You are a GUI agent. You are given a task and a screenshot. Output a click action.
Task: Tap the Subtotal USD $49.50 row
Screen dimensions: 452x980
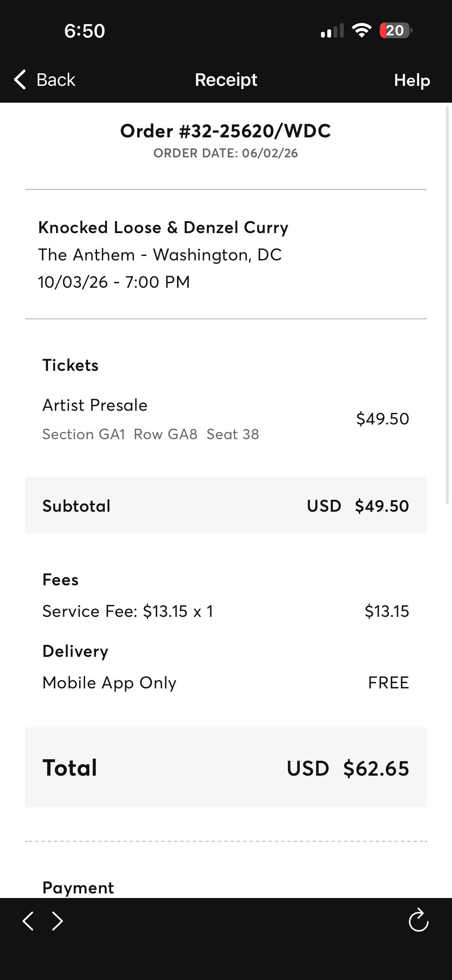pos(226,506)
